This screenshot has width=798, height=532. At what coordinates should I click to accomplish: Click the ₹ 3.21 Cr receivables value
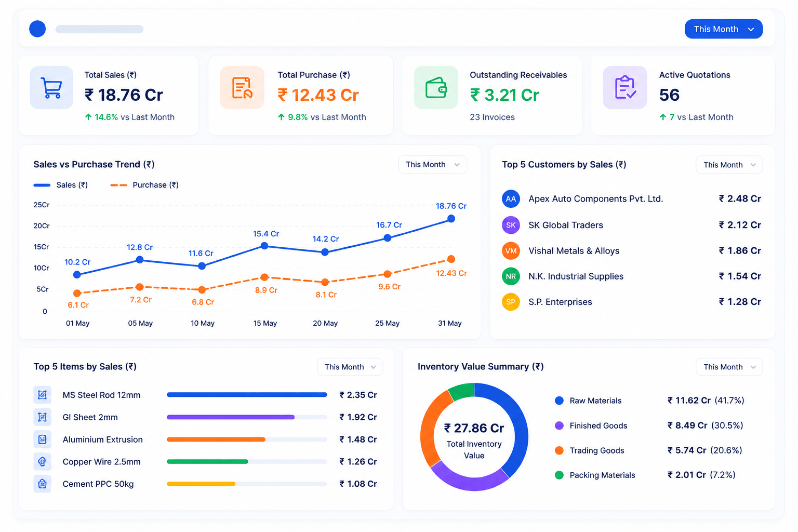[504, 95]
